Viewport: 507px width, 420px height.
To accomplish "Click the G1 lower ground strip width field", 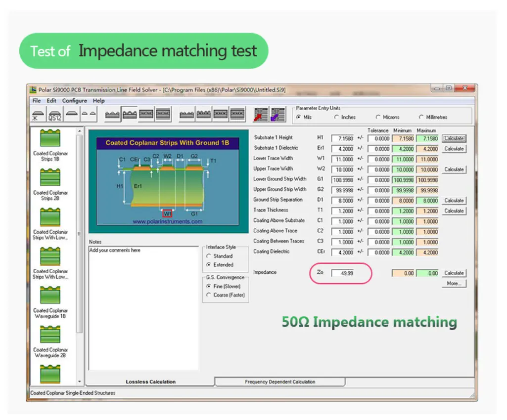I will coord(342,180).
